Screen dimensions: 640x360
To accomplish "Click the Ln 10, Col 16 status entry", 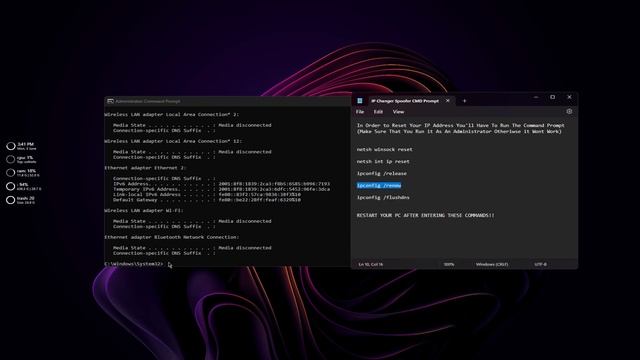I will pos(371,264).
